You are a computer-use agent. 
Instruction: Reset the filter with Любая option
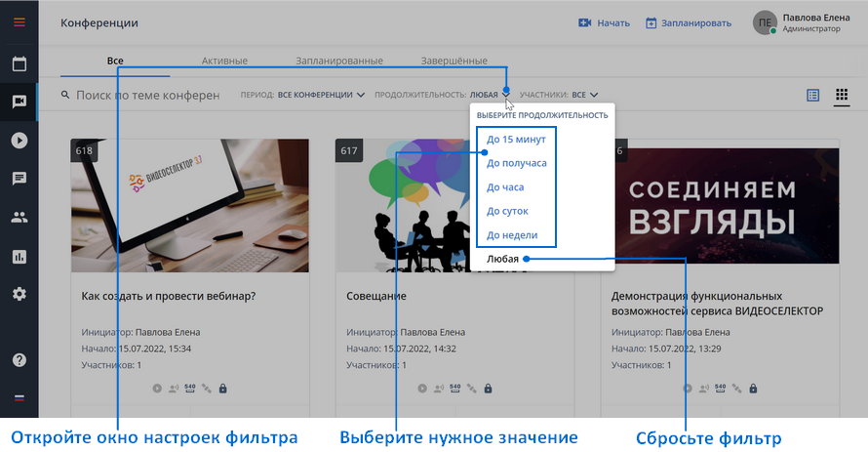tap(502, 259)
